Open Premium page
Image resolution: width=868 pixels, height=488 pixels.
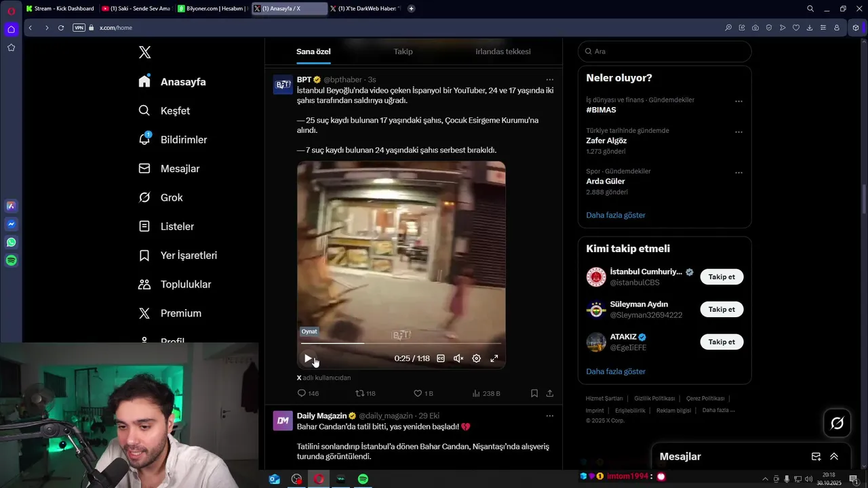pyautogui.click(x=170, y=313)
